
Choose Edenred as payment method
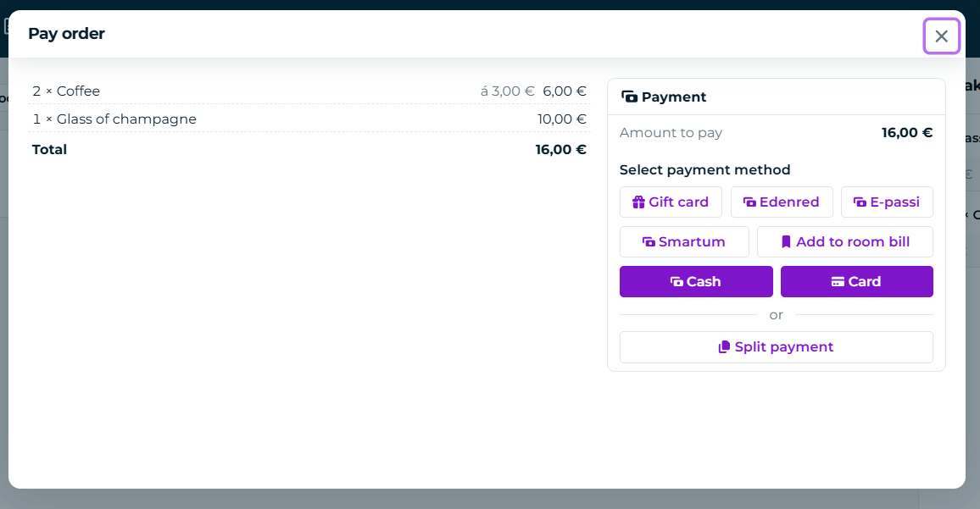click(782, 202)
